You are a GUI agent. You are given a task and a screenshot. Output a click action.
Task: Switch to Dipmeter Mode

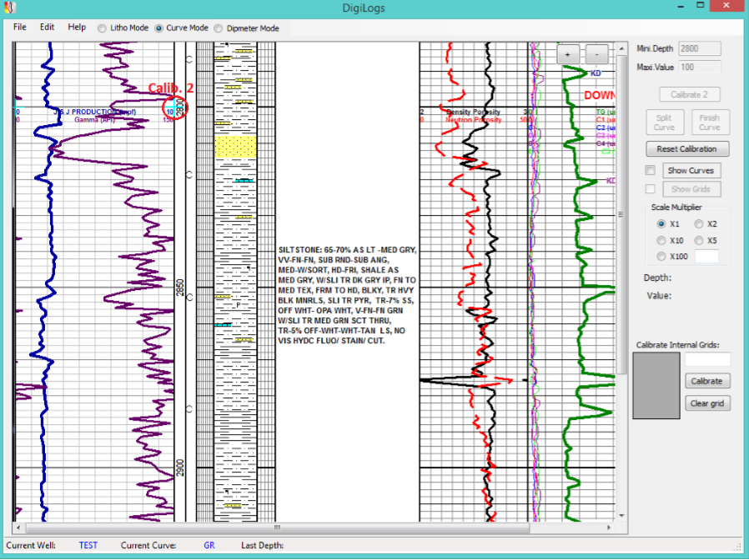pos(219,28)
